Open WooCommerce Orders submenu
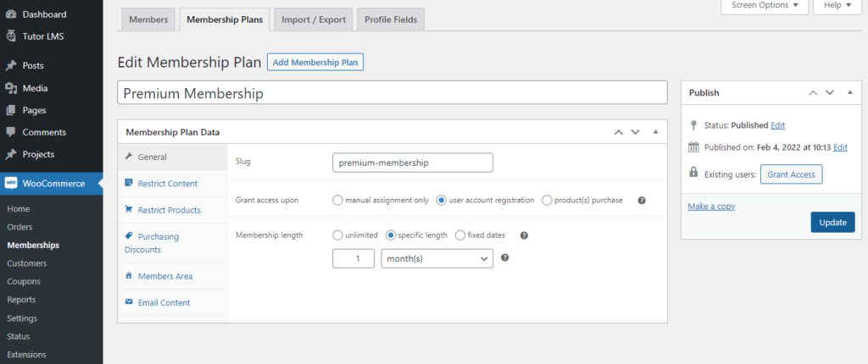 point(20,227)
